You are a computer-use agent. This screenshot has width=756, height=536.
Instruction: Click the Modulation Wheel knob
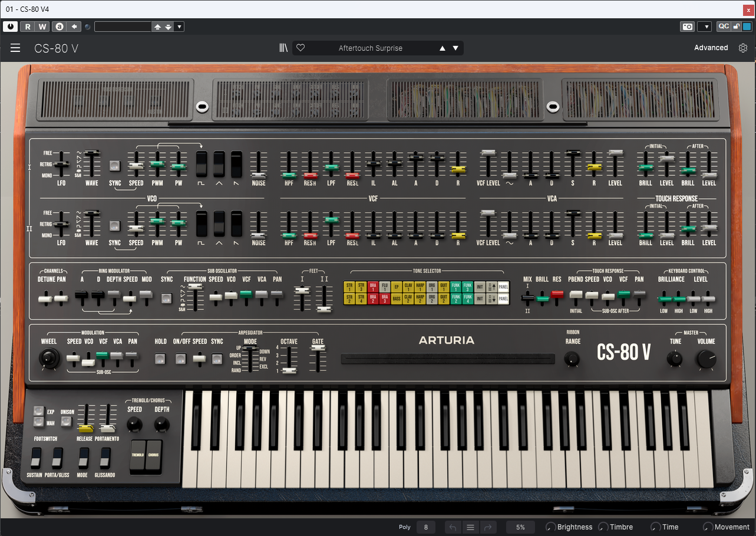pos(49,358)
